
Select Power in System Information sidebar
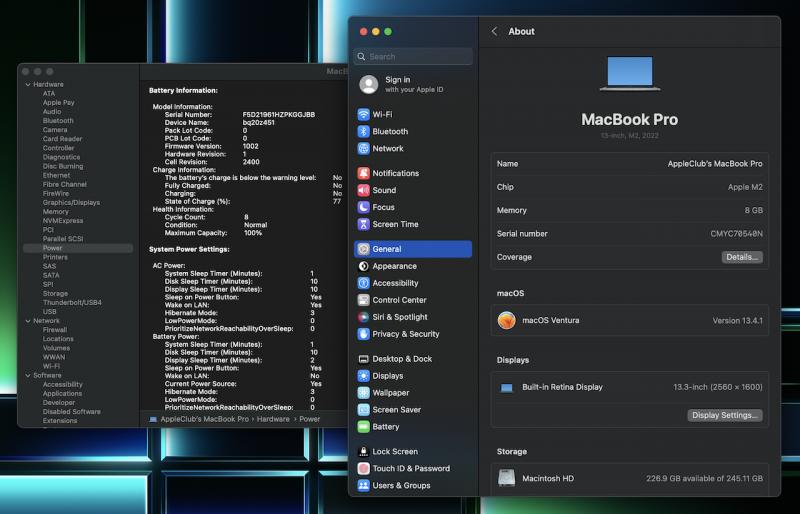click(78, 248)
